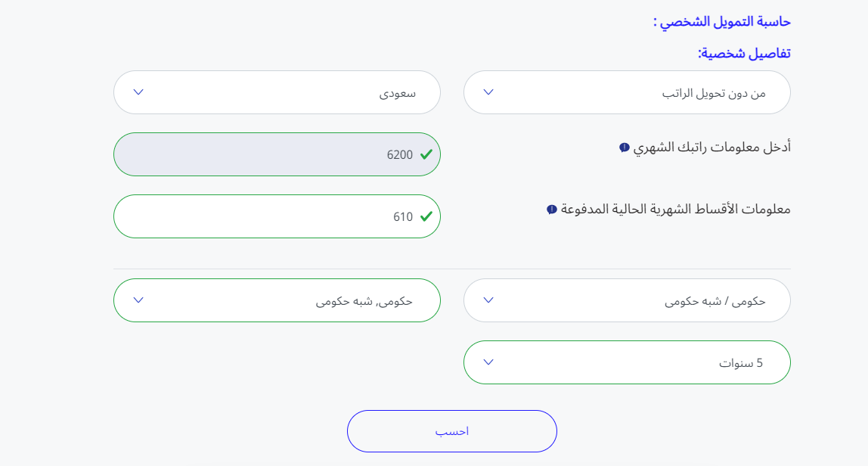
Task: Click the حاسبة التمويل الشخصي heading
Action: click(x=722, y=22)
